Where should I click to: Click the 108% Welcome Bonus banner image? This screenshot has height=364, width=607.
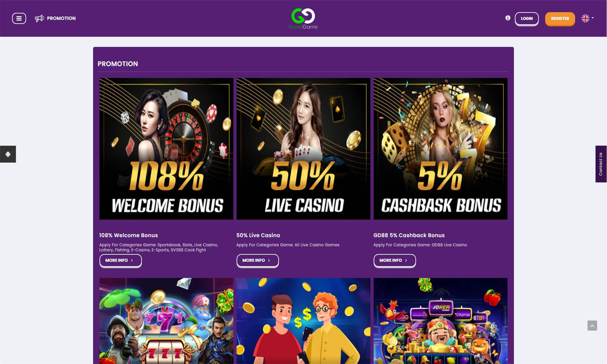tap(166, 149)
